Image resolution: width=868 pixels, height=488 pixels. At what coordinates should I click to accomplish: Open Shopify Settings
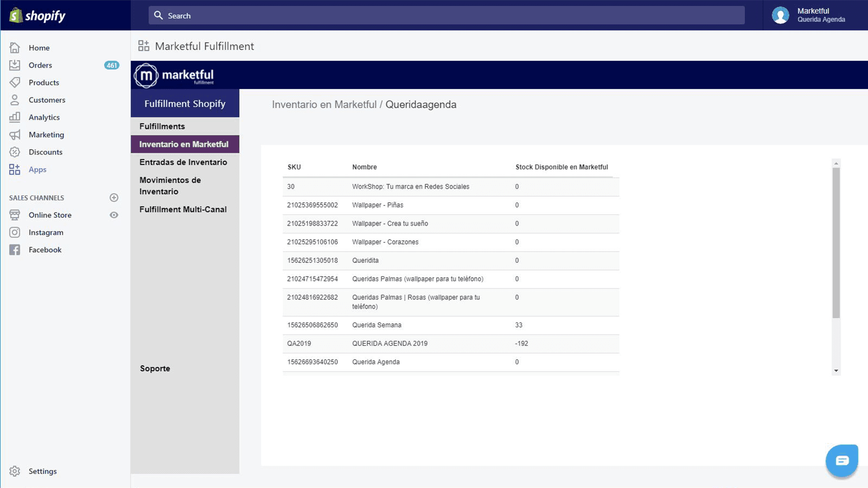pyautogui.click(x=42, y=471)
